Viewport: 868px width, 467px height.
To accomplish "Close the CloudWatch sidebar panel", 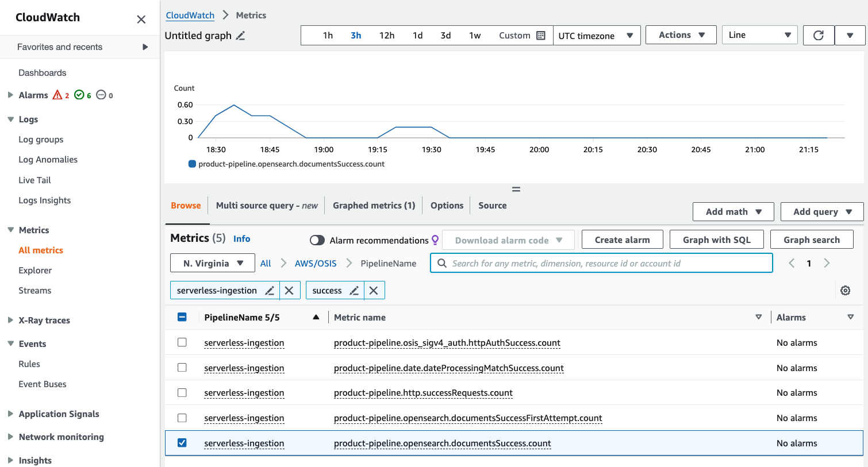I will pos(141,20).
